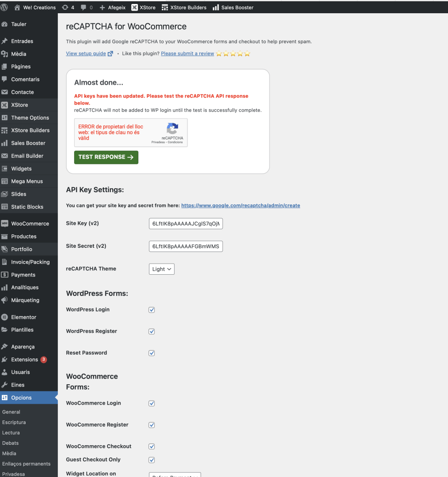The width and height of the screenshot is (448, 477).
Task: Click the updates icon showing 4
Action: (65, 8)
